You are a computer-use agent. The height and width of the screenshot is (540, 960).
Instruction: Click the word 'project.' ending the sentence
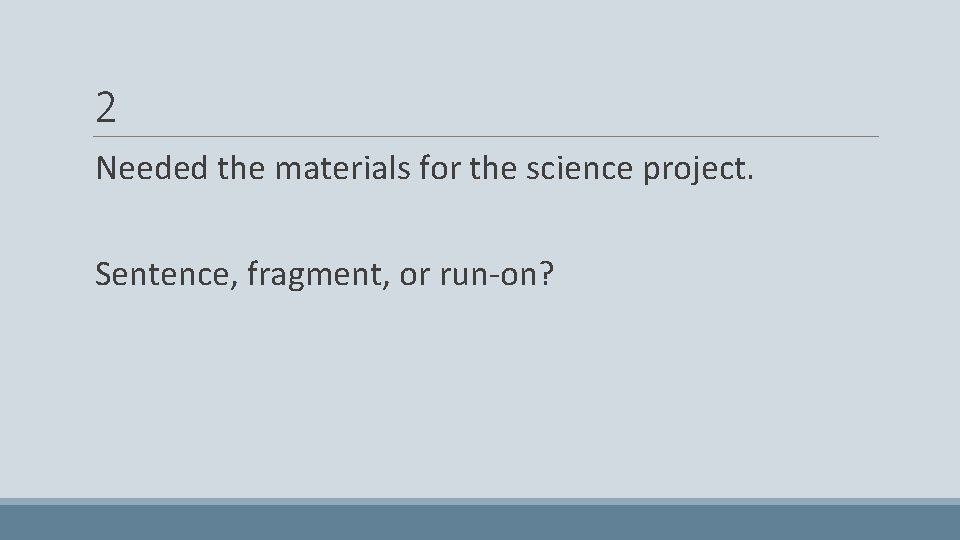coord(698,170)
